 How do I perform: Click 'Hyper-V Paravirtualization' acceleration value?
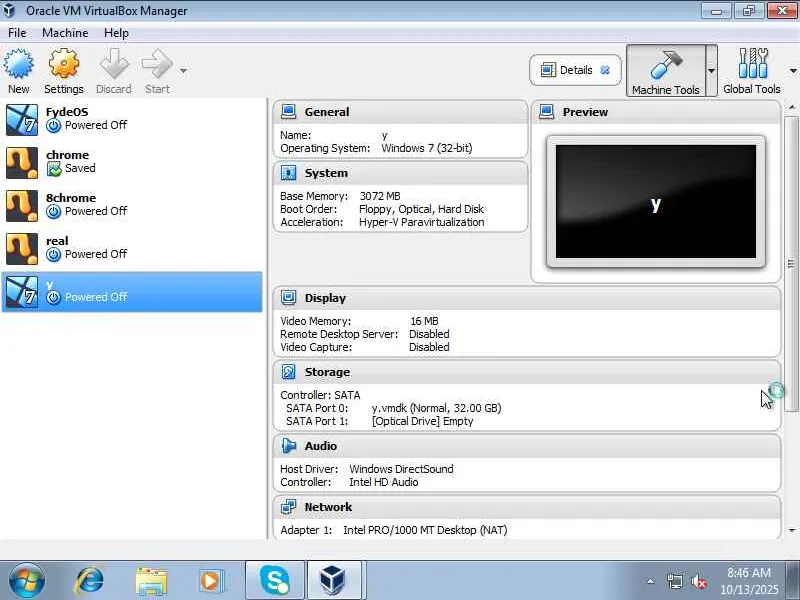pos(421,222)
